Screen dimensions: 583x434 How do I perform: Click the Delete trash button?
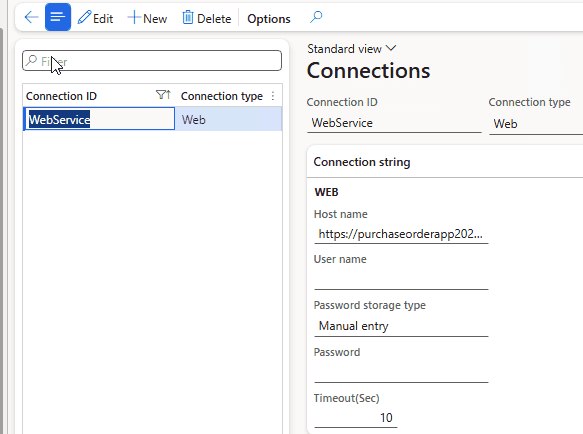[x=207, y=18]
